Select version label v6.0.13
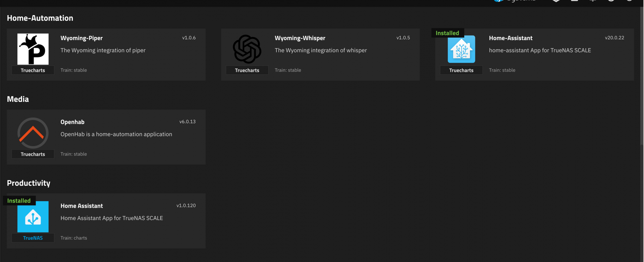This screenshot has height=262, width=644. click(x=187, y=122)
